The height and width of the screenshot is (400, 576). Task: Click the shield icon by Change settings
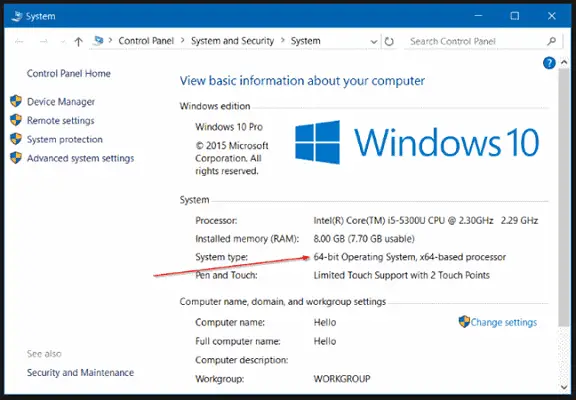tap(464, 322)
